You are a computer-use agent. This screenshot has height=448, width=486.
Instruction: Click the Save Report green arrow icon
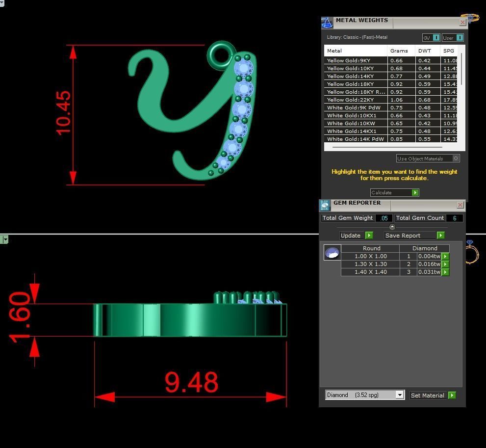[440, 236]
